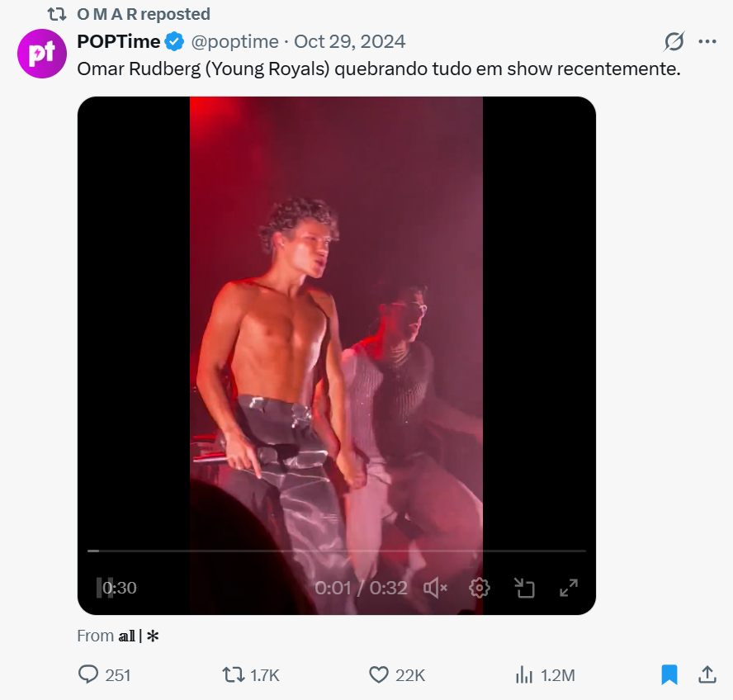Open the post's more options menu
The width and height of the screenshot is (733, 700).
(707, 41)
